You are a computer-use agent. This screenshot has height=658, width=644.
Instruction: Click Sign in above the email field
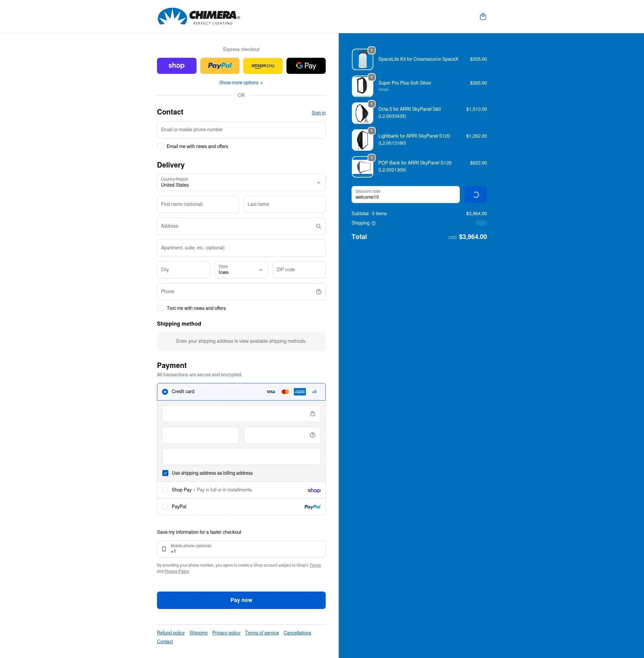click(x=318, y=112)
